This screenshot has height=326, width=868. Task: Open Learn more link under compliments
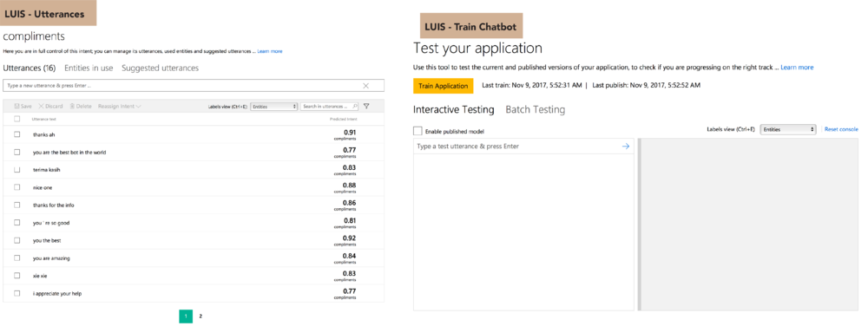270,51
